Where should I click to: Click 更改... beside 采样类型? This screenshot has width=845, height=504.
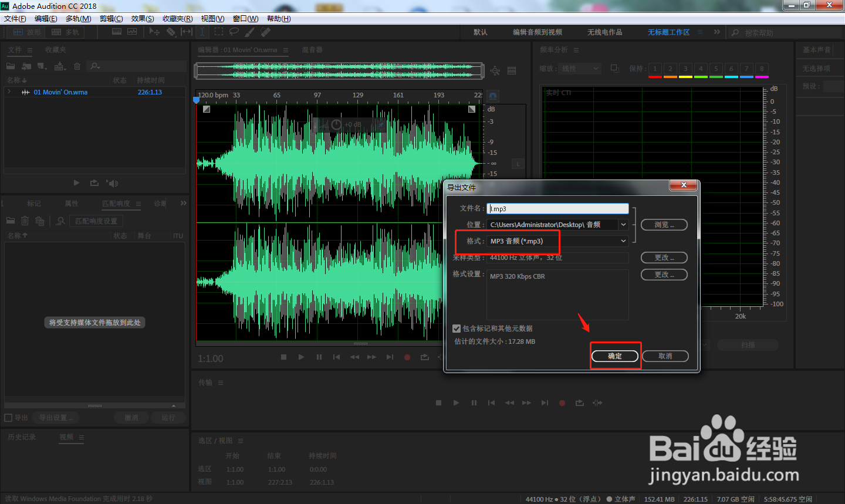pyautogui.click(x=664, y=258)
